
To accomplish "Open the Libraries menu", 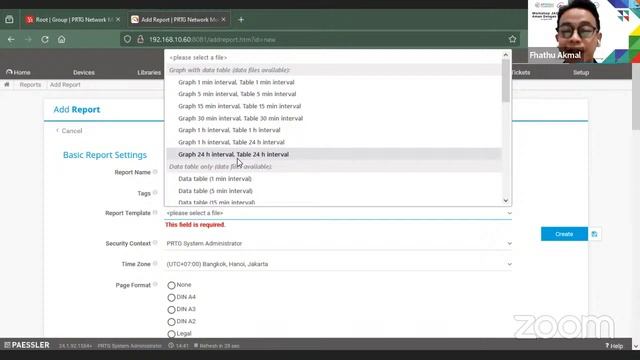I will pyautogui.click(x=149, y=72).
